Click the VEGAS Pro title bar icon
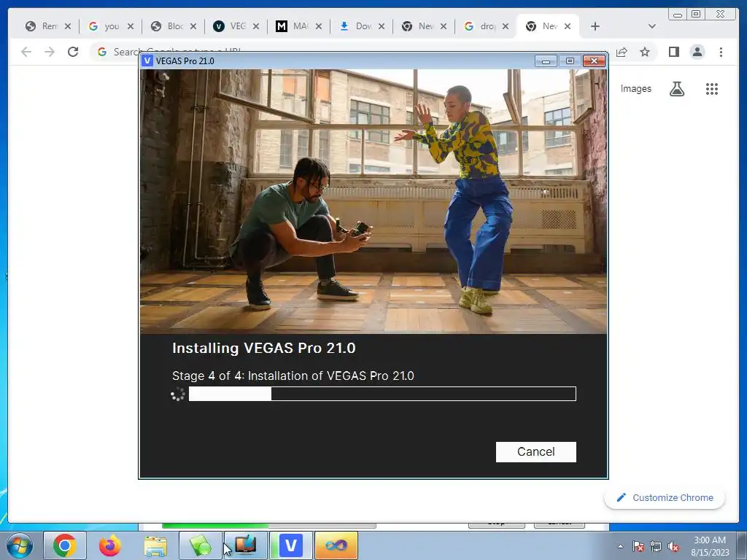Image resolution: width=747 pixels, height=560 pixels. coord(147,61)
